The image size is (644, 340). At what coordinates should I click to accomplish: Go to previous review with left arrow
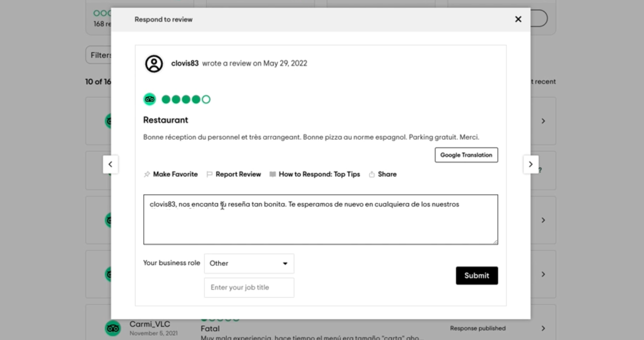[x=110, y=164]
